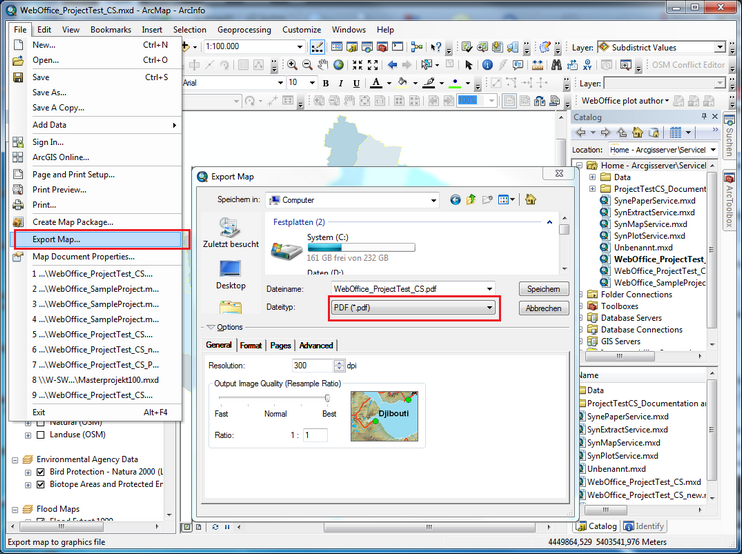742x554 pixels.
Task: Collapse the Options disclosure triangle
Action: coord(211,327)
